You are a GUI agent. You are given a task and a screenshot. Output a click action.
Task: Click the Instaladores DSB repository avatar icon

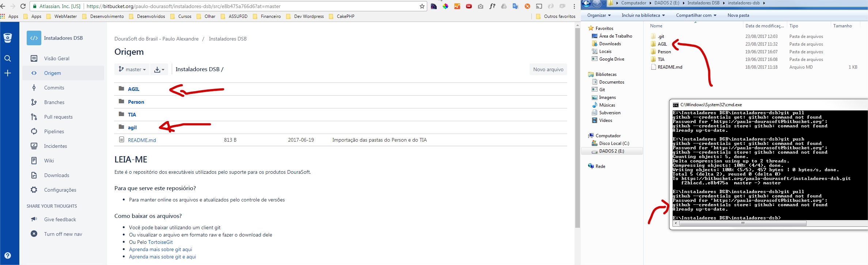(x=34, y=38)
